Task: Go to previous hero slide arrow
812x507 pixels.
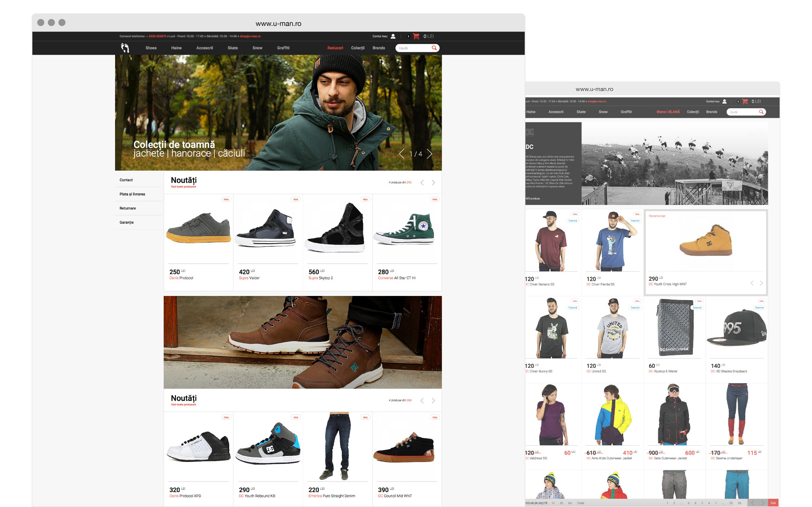Action: (x=401, y=154)
